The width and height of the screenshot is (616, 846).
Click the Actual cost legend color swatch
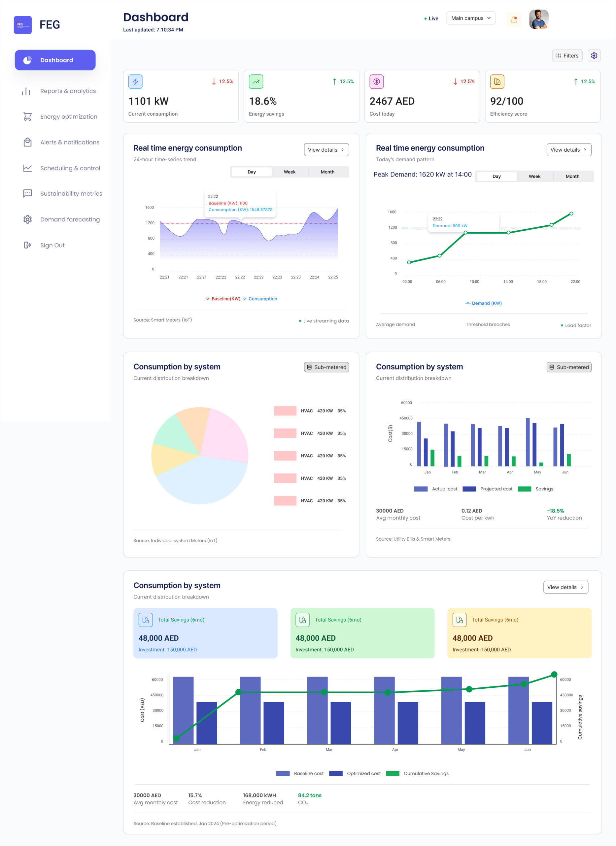click(x=421, y=489)
